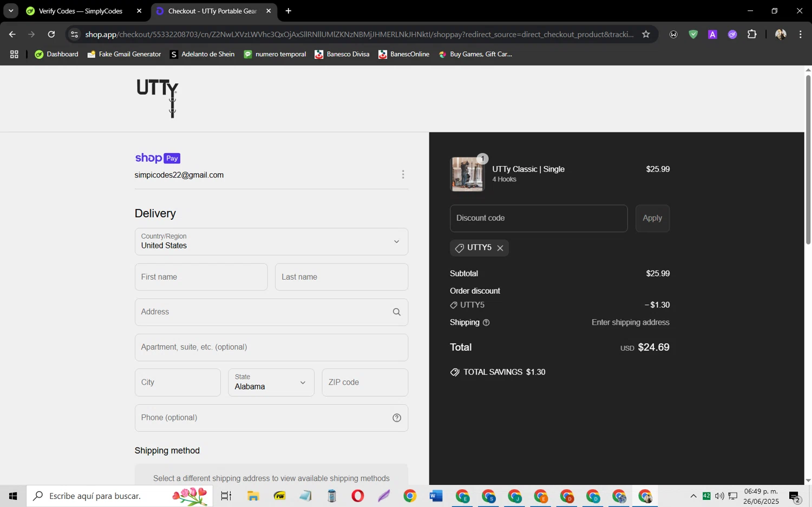
Task: Click the UTTy store logo
Action: (x=158, y=98)
